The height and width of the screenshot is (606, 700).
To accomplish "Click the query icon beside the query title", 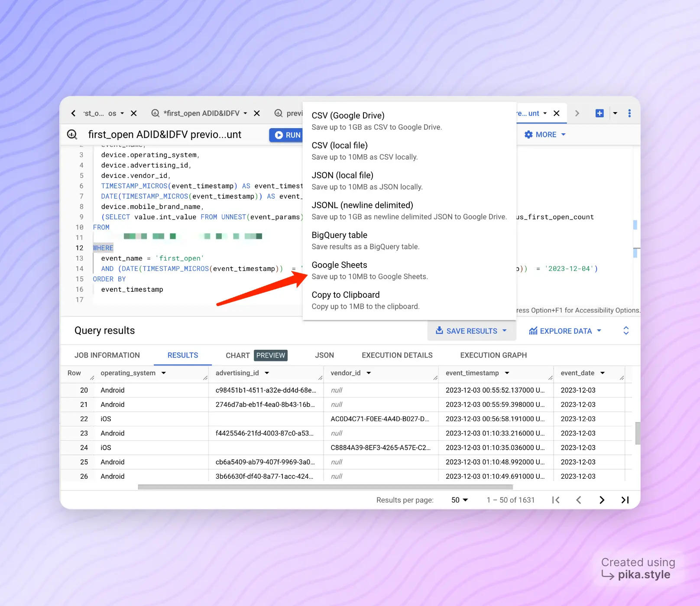I will tap(72, 135).
